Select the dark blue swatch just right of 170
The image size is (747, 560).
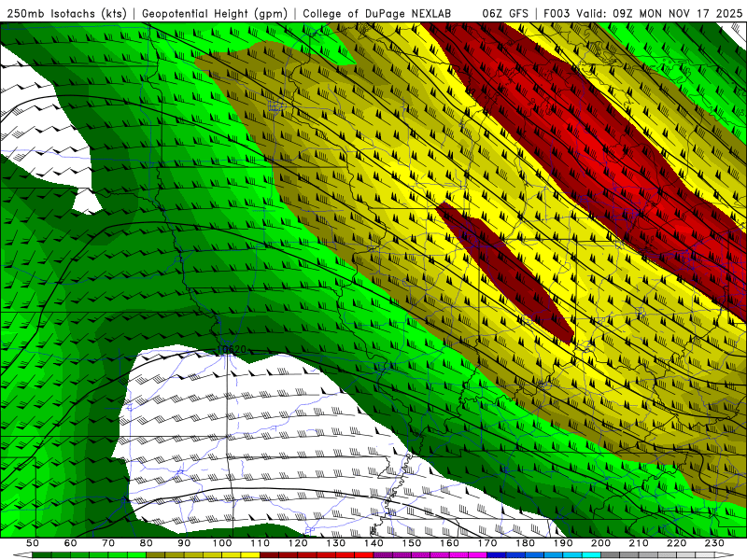[x=497, y=555]
